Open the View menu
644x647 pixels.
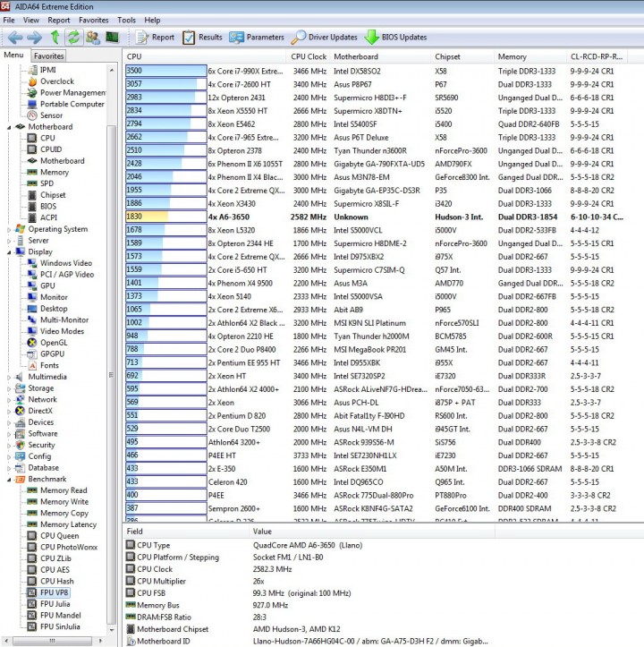pyautogui.click(x=31, y=20)
